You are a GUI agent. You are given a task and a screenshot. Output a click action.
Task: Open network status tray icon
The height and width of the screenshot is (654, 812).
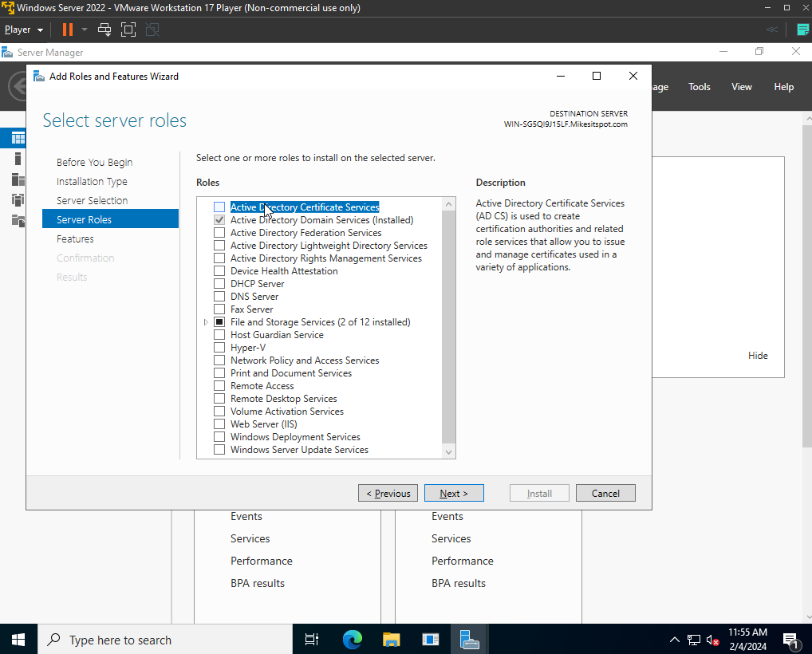[694, 640]
